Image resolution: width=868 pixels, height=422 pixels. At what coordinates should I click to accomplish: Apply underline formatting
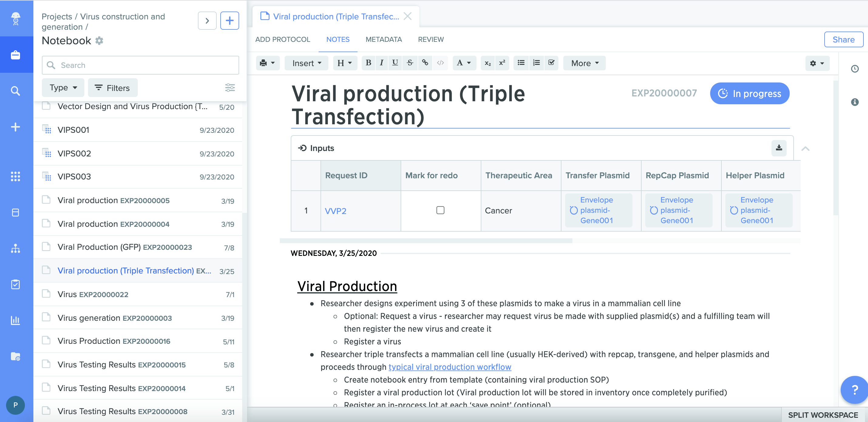coord(395,63)
